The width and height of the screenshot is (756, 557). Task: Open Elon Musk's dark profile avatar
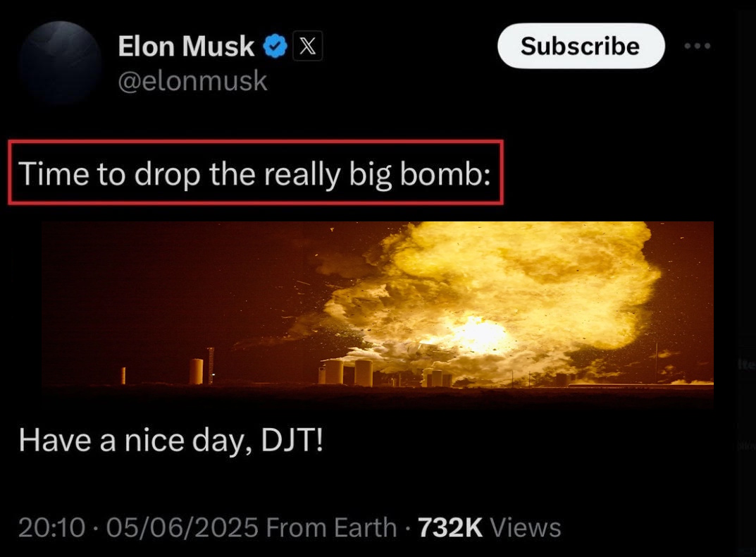[x=61, y=63]
